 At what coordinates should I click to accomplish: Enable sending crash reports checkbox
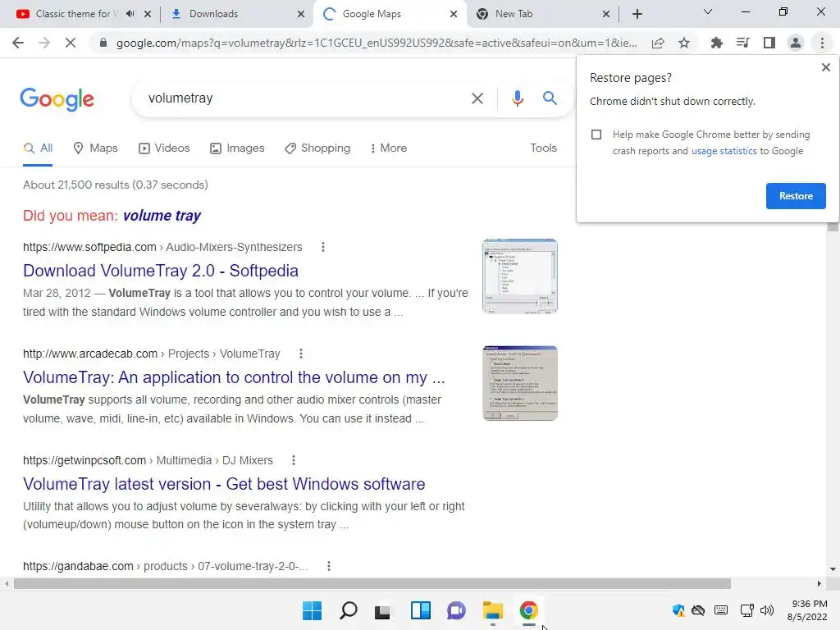click(596, 135)
